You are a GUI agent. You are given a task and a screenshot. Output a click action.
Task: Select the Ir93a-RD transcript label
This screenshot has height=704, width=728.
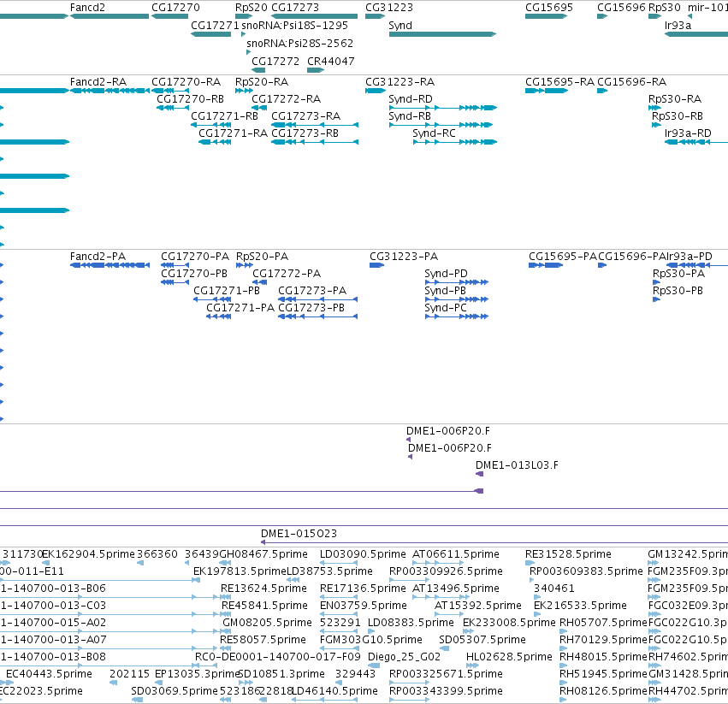pos(688,133)
